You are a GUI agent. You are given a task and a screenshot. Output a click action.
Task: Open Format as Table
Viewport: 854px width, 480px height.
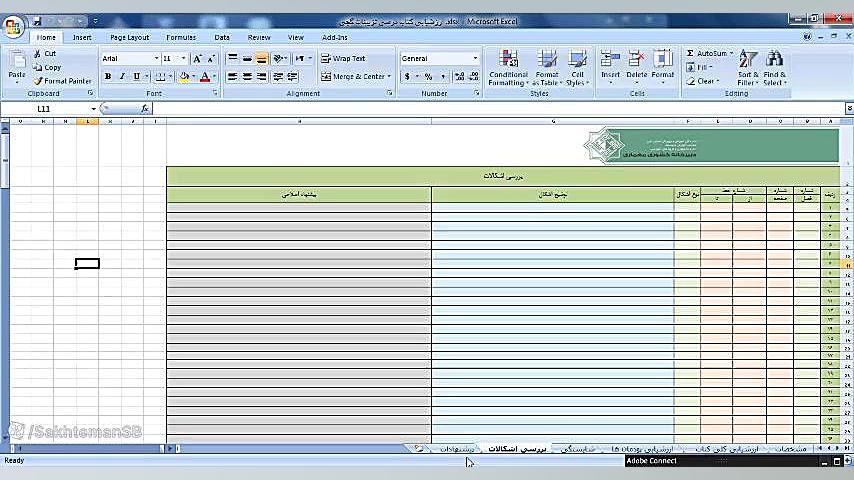tap(547, 68)
